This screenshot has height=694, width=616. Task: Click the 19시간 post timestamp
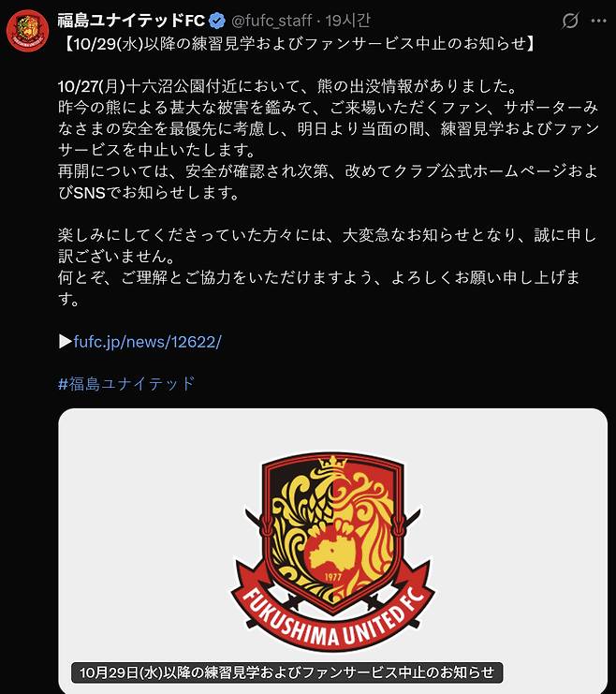(348, 21)
